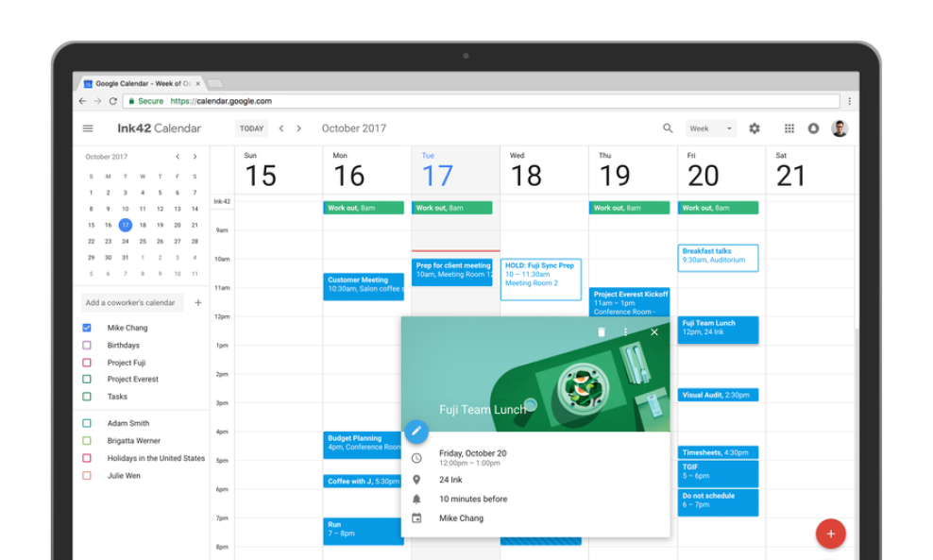Screen dimensions: 933x560
Task: Open the Week view dropdown
Action: click(x=711, y=128)
